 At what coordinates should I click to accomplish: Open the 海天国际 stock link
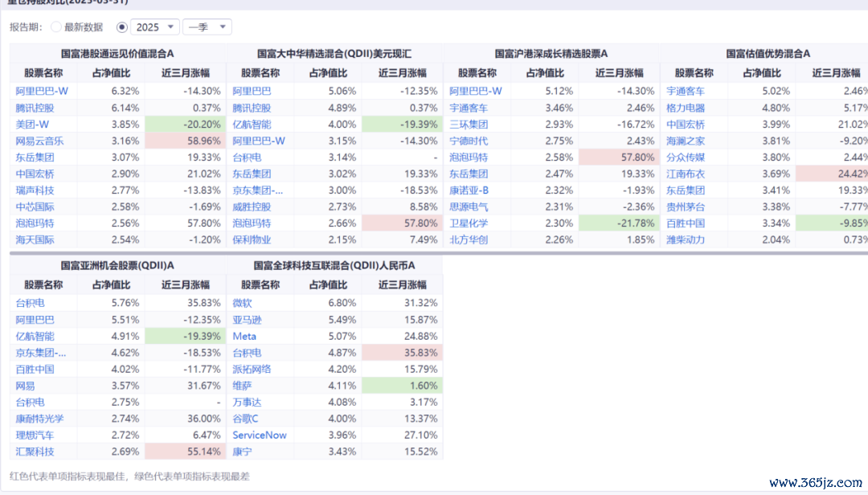[x=35, y=240]
